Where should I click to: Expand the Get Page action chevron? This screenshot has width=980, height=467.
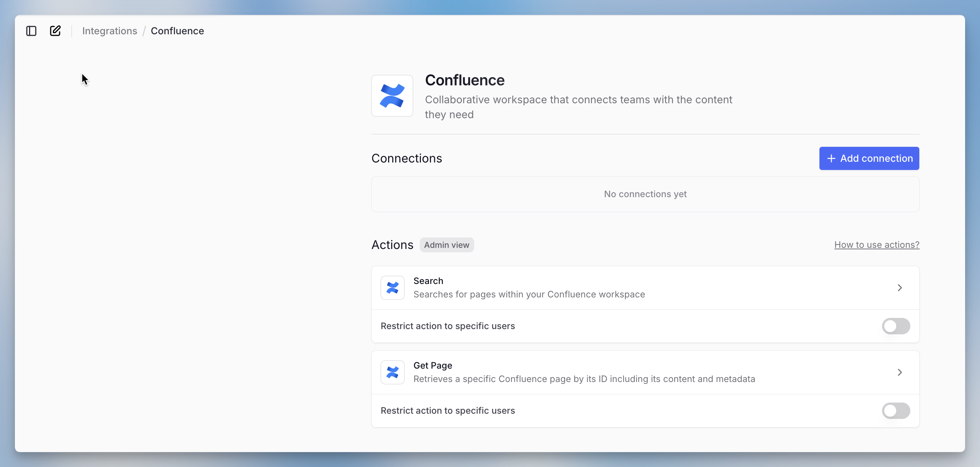899,372
